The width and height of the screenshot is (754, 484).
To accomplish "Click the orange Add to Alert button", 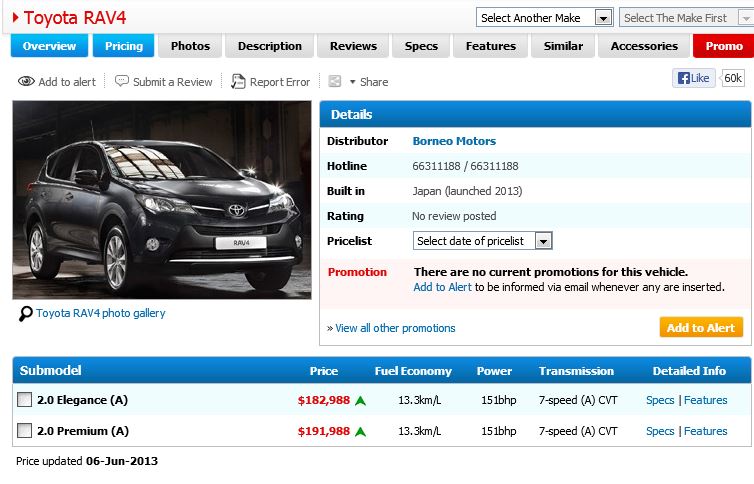I will pyautogui.click(x=701, y=327).
